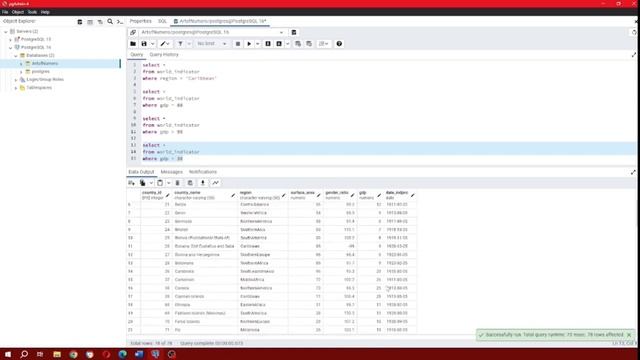640x360 pixels.
Task: Switch to the Notifications tab
Action: [203, 172]
